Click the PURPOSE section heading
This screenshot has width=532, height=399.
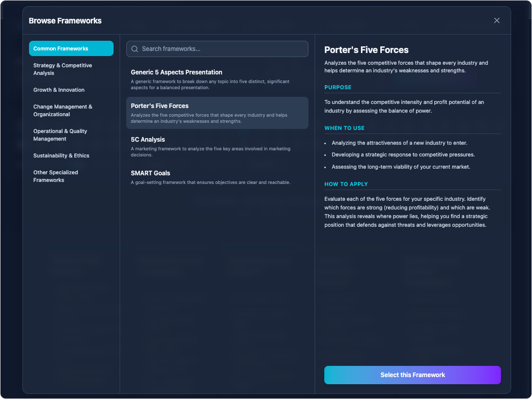pyautogui.click(x=338, y=87)
